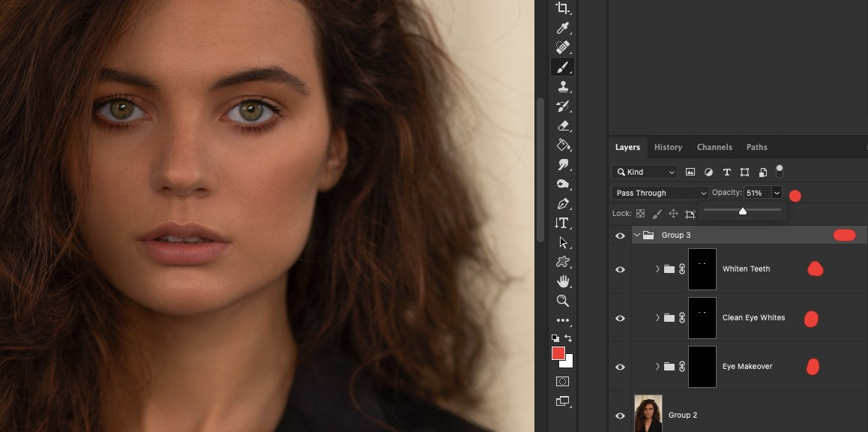Select the Zoom tool
This screenshot has width=868, height=432.
563,301
